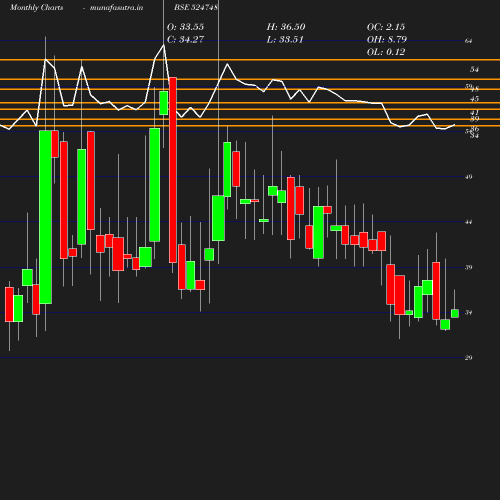The height and width of the screenshot is (500, 500).
Task: Click the 45 orange level label
Action: pos(474,99)
